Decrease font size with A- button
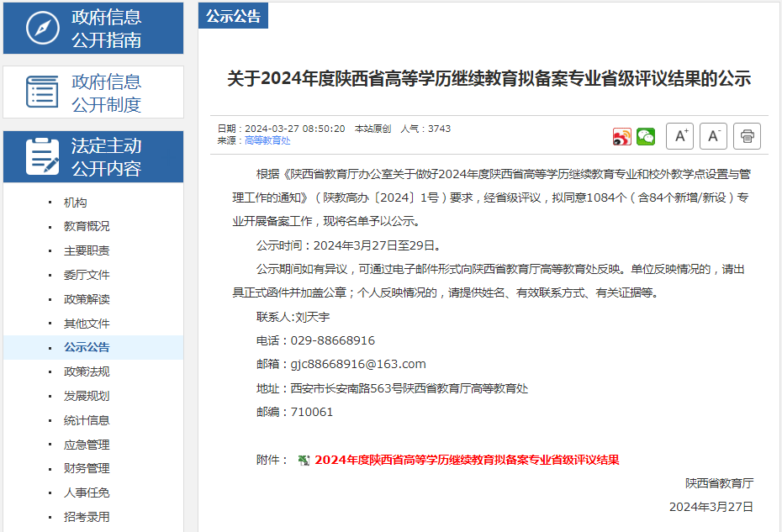The width and height of the screenshot is (782, 532). [x=713, y=135]
